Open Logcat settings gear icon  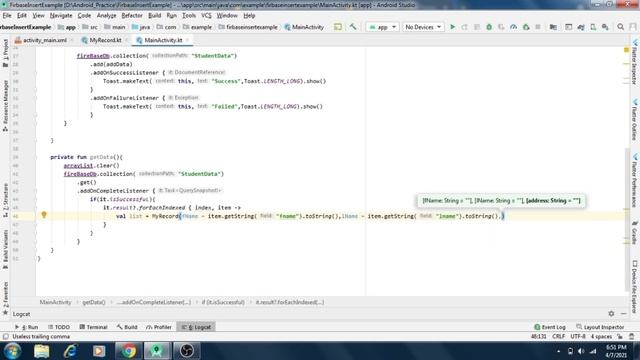[x=611, y=313]
